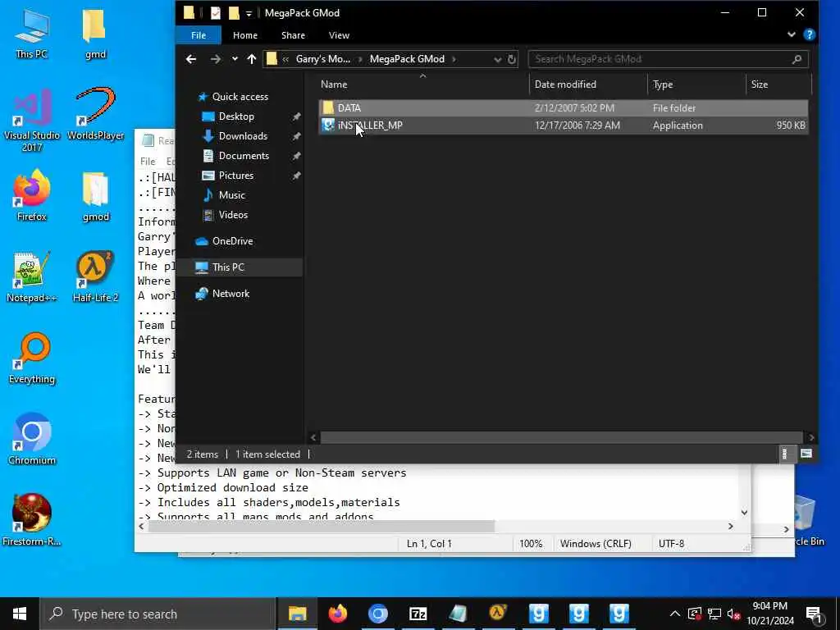Click the Windows Start button
The height and width of the screenshot is (630, 840).
pyautogui.click(x=20, y=614)
